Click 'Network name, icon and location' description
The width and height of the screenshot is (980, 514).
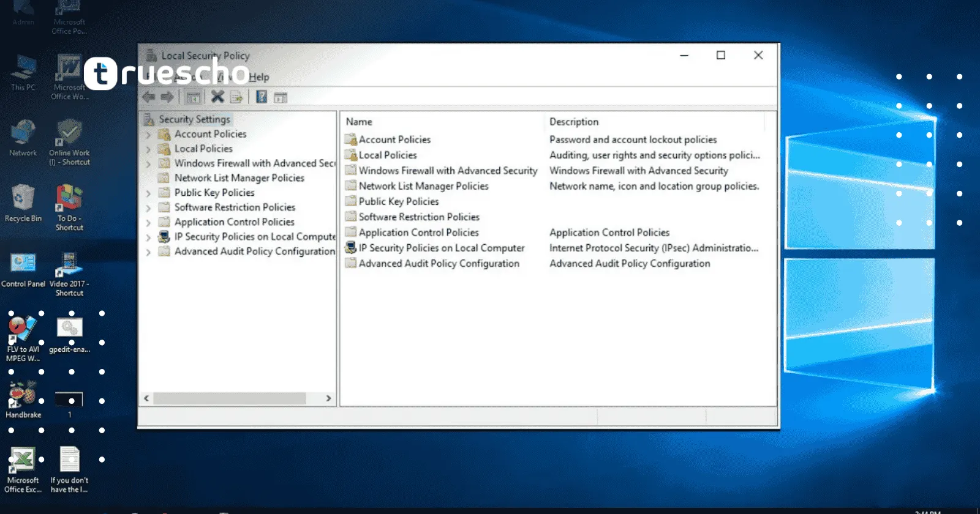click(x=654, y=186)
